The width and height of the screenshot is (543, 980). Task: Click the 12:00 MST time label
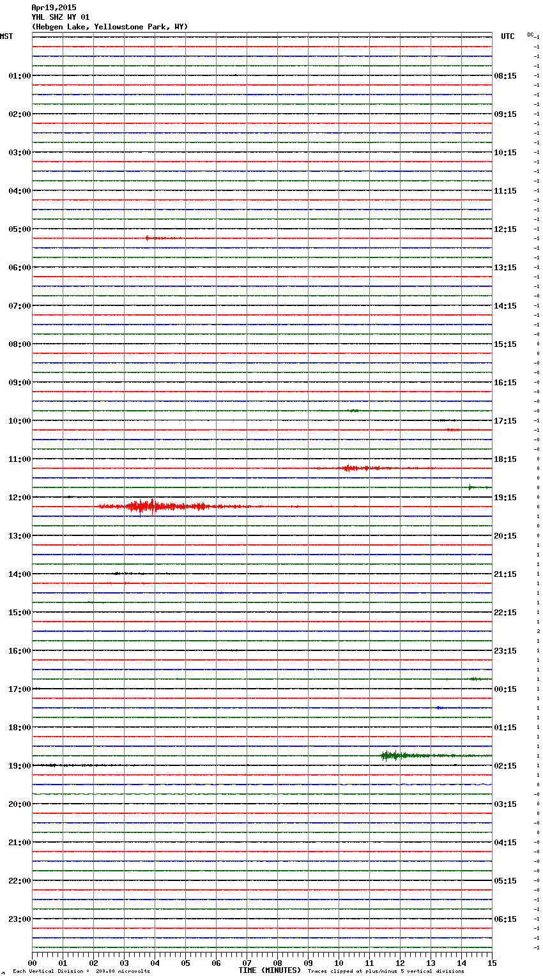19,498
